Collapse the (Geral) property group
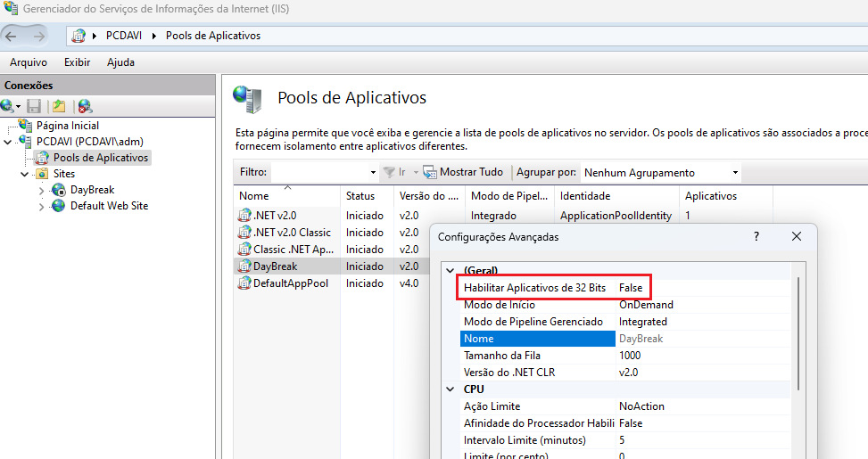Screen dimensions: 868x459 (x=451, y=271)
